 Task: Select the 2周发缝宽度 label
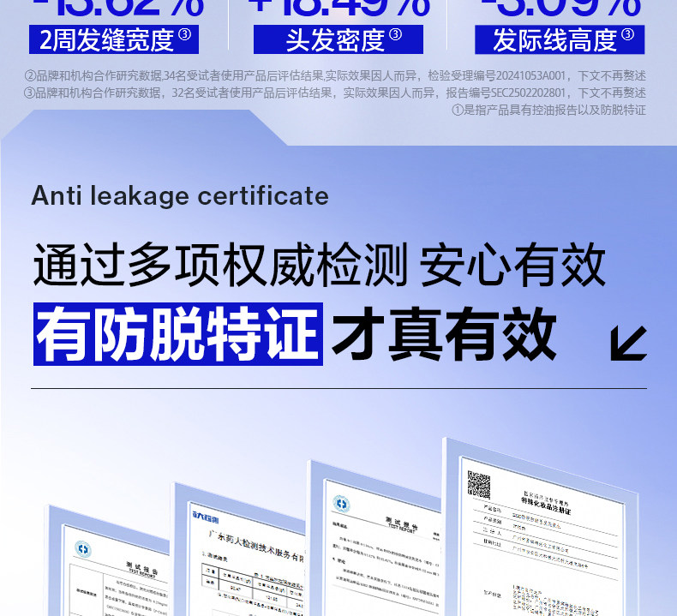114,39
